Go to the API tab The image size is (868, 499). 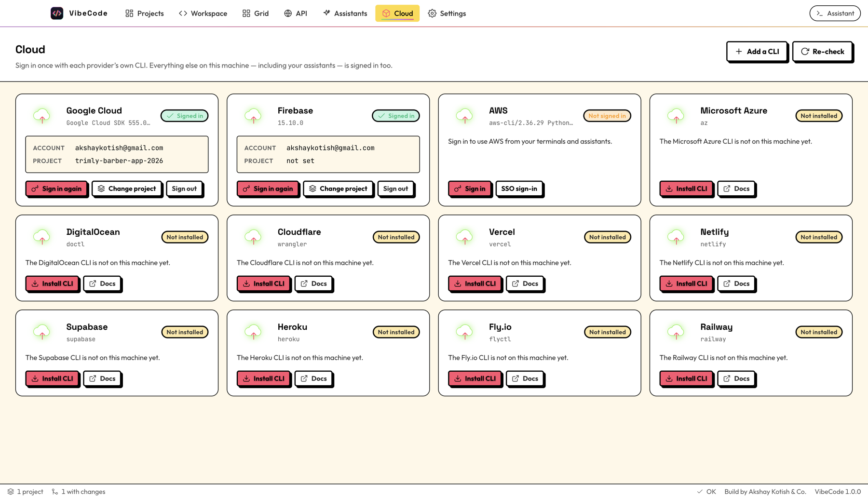pos(296,13)
